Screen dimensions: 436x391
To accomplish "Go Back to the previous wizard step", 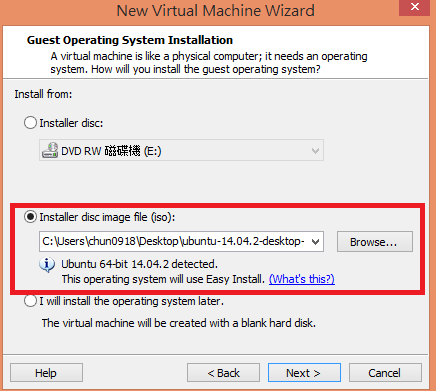I will (x=223, y=373).
